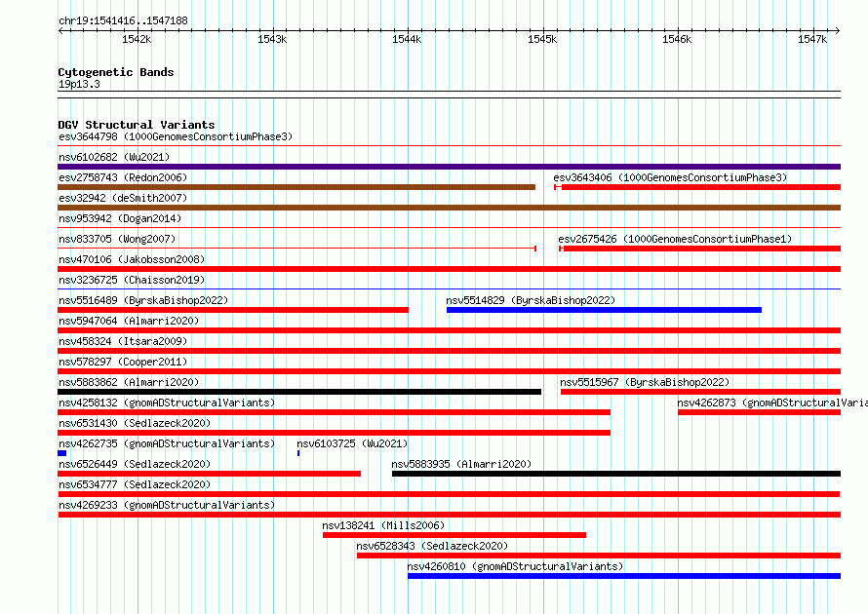Image resolution: width=868 pixels, height=614 pixels.
Task: Open variant nsv833705 (Wong2007)
Action: [x=117, y=239]
